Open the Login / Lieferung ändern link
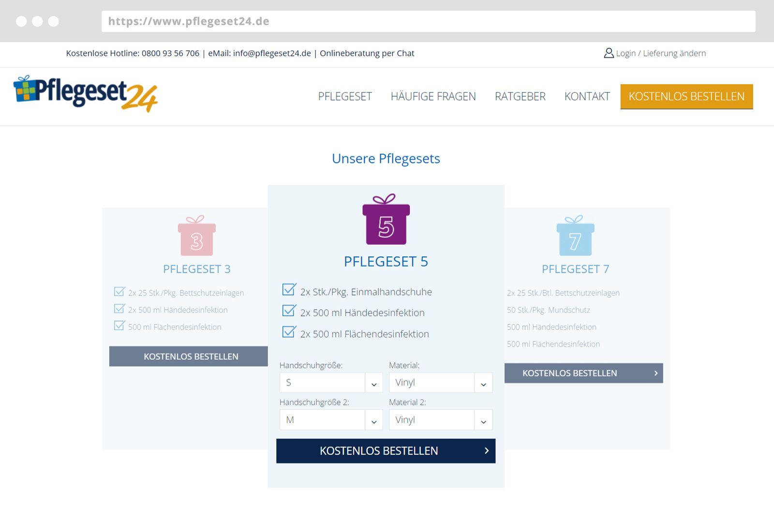 661,53
